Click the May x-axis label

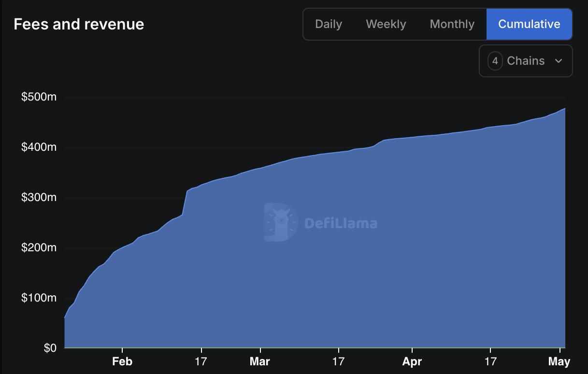coord(560,361)
